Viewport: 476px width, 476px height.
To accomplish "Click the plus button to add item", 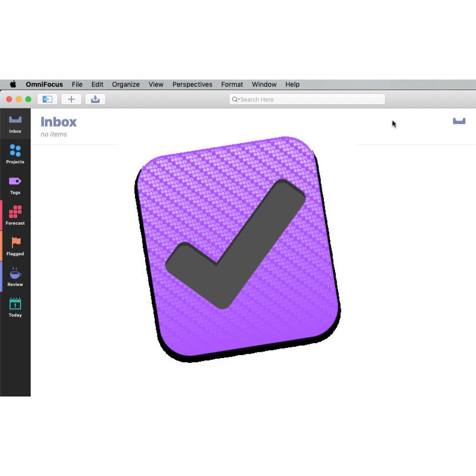I will click(x=71, y=99).
